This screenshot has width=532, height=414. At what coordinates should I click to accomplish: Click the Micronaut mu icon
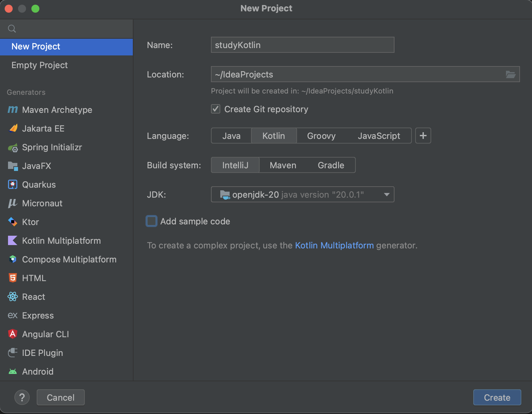point(13,203)
